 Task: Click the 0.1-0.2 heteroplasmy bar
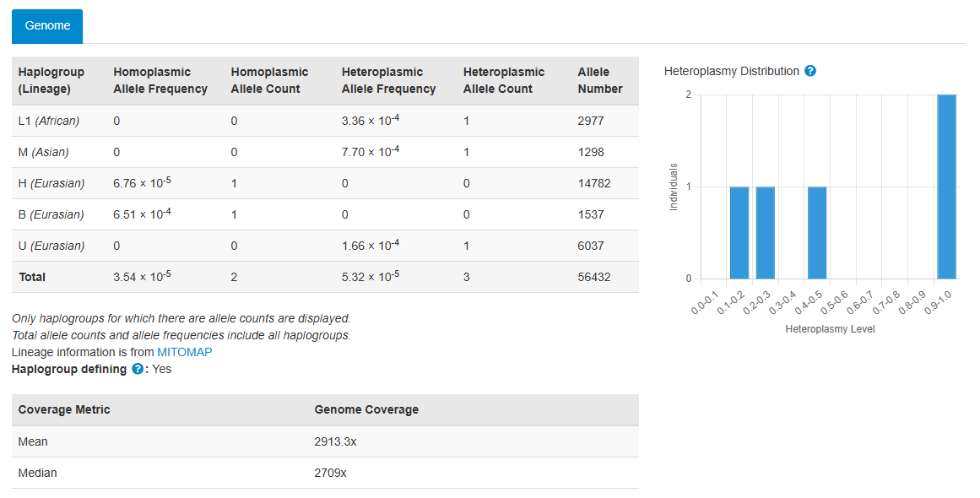pos(739,232)
